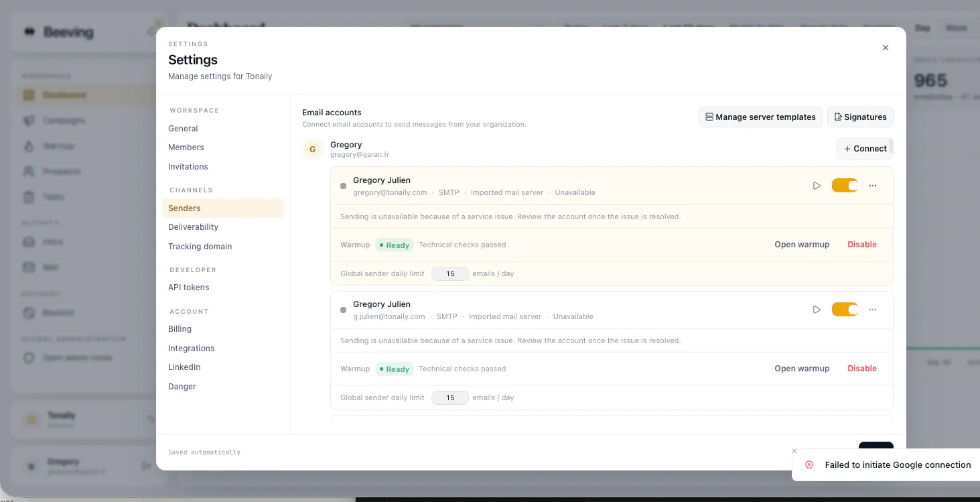Click the red error icon in toast
Image resolution: width=980 pixels, height=502 pixels.
809,464
